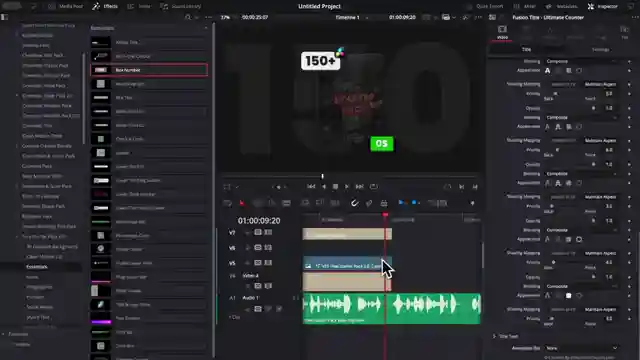Select the red Selection Mode arrow tool
Viewport: 640px width, 360px height.
(242, 203)
